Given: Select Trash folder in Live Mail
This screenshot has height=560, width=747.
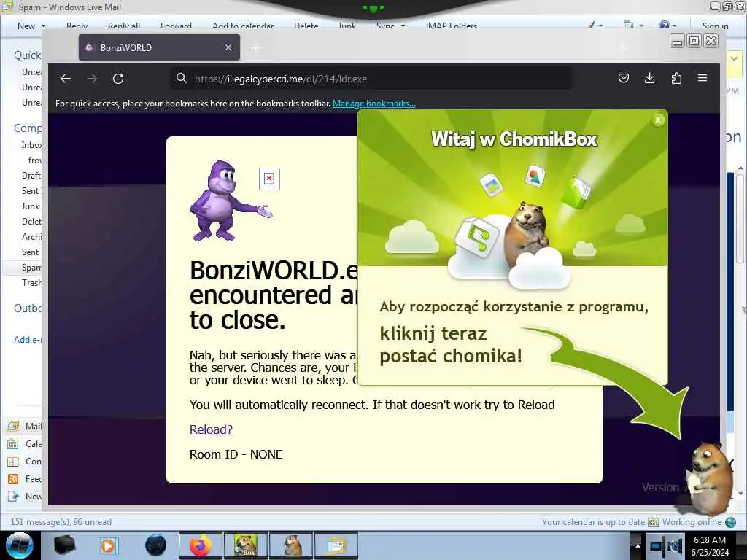Looking at the screenshot, I should pyautogui.click(x=31, y=283).
